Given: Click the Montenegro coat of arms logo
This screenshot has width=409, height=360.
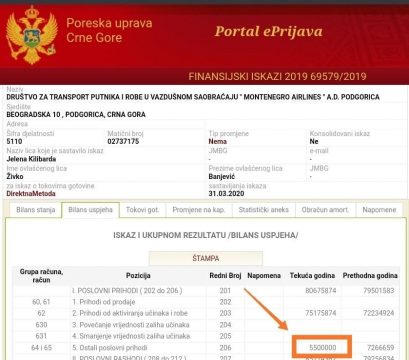Looking at the screenshot, I should (x=32, y=35).
